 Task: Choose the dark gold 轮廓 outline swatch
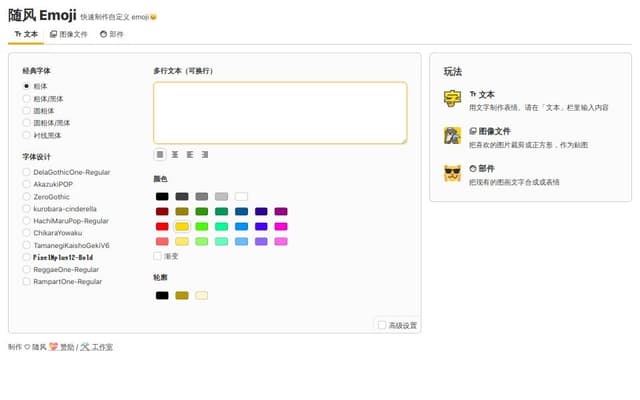pos(182,296)
